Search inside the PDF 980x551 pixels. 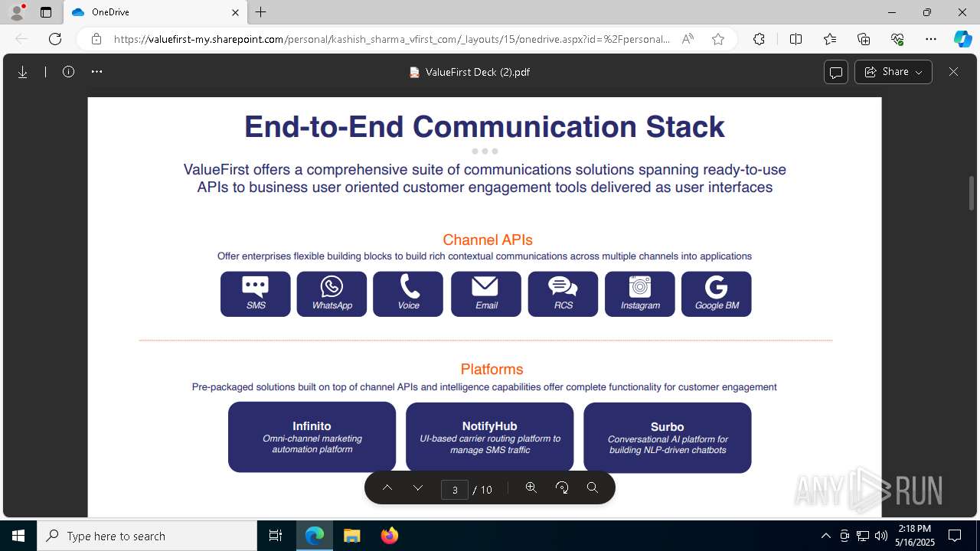[x=593, y=488]
